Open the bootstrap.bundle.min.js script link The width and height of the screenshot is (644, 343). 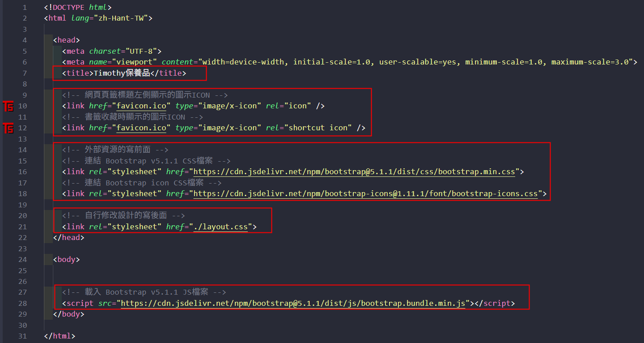point(293,304)
